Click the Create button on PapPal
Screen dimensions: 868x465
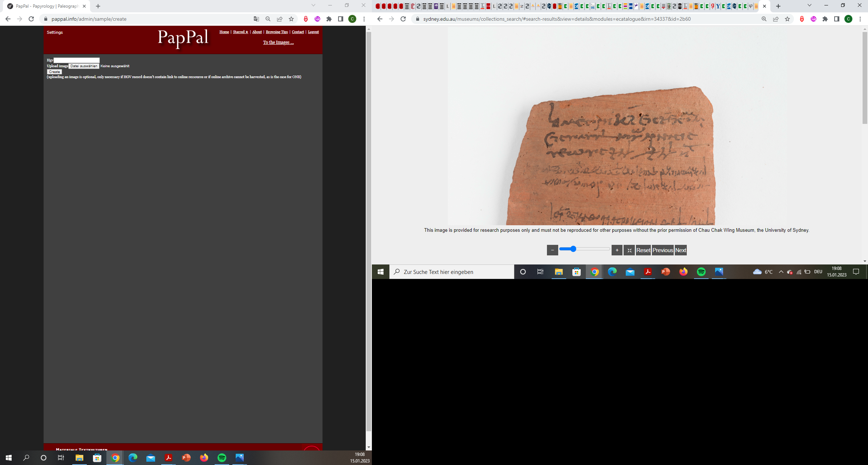(54, 72)
